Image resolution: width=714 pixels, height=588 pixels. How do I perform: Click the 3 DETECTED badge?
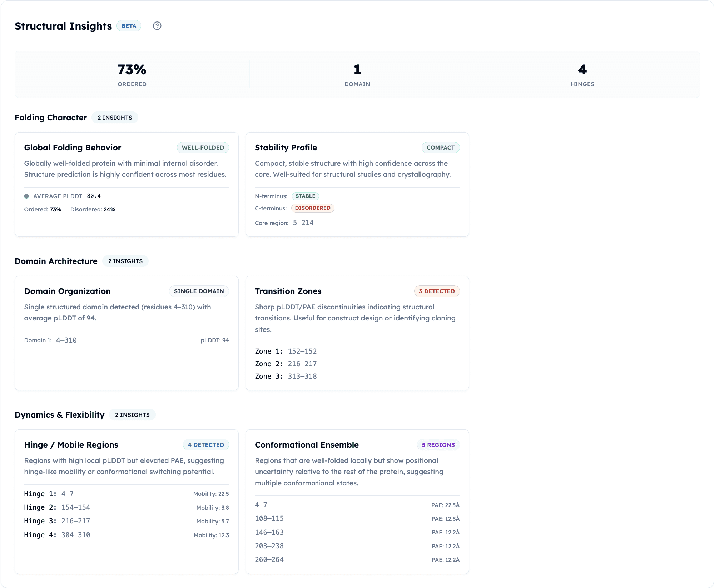(x=437, y=291)
